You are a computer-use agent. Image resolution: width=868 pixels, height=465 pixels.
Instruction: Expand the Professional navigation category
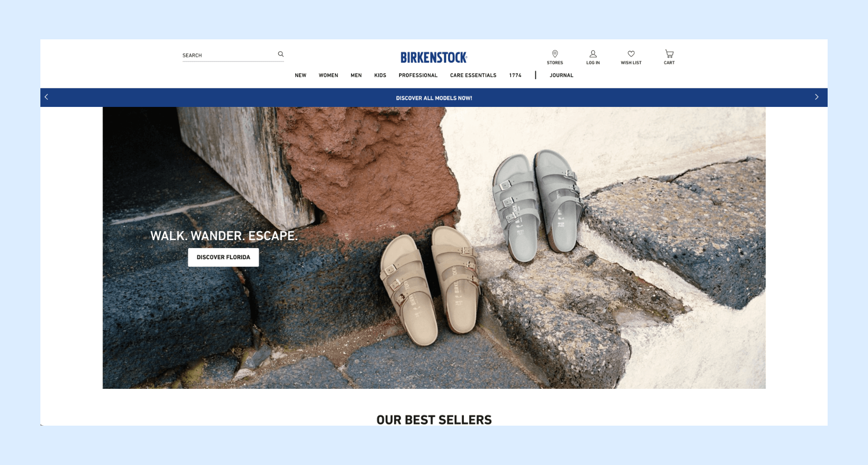point(418,75)
